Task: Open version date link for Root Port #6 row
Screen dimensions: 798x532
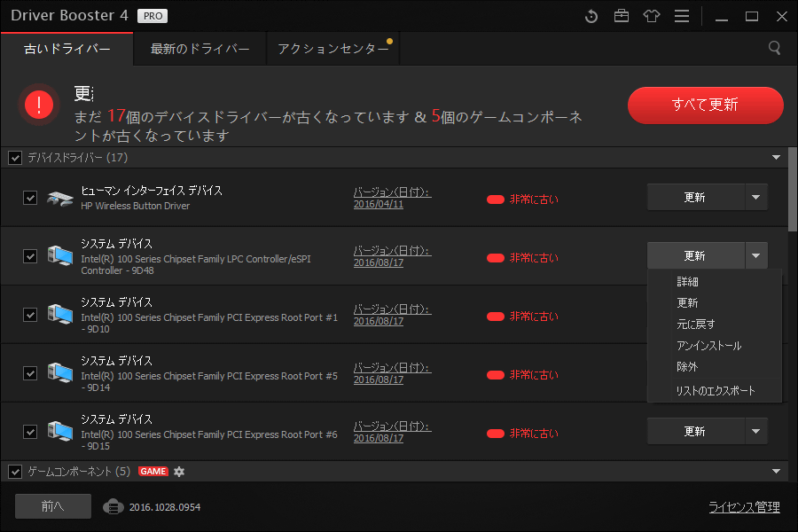Action: pyautogui.click(x=393, y=432)
